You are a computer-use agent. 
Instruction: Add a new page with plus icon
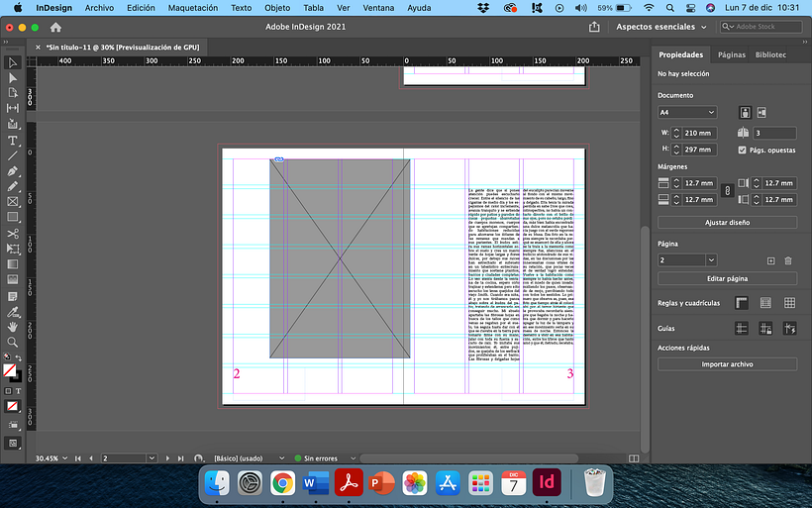point(770,260)
